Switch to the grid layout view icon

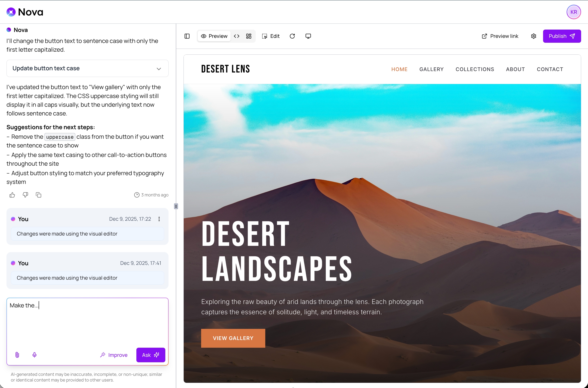(249, 36)
